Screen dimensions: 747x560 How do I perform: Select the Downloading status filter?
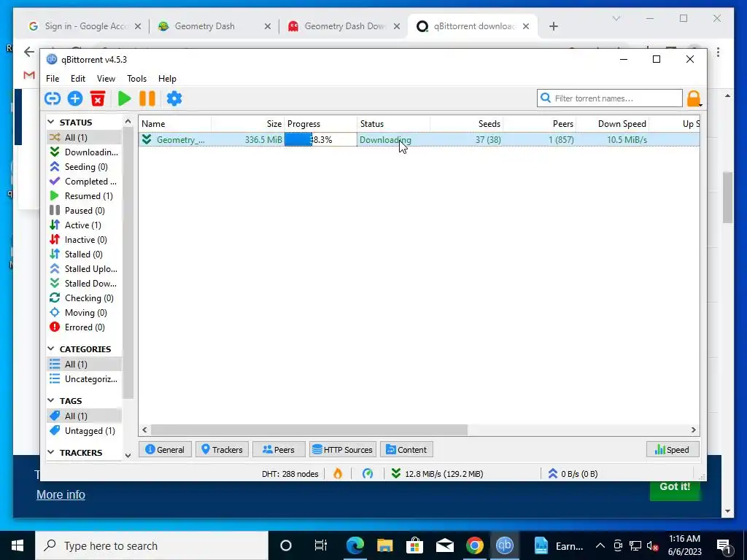point(84,152)
